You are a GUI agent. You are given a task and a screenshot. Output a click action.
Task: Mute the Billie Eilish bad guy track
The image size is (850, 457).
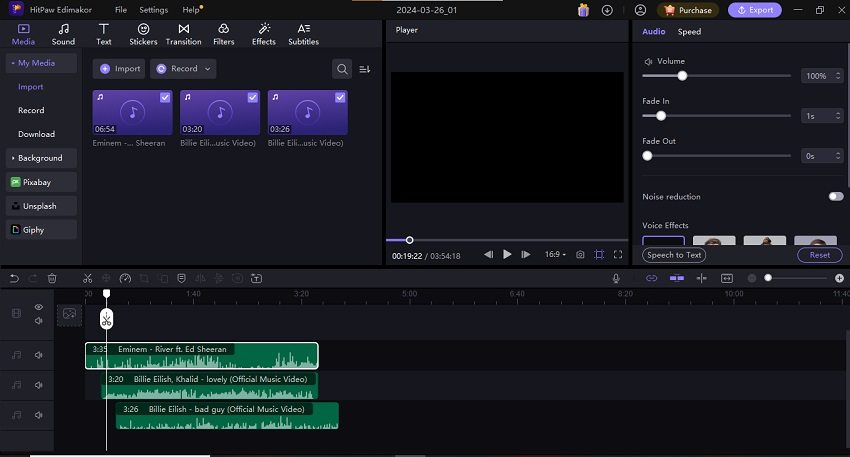[38, 415]
